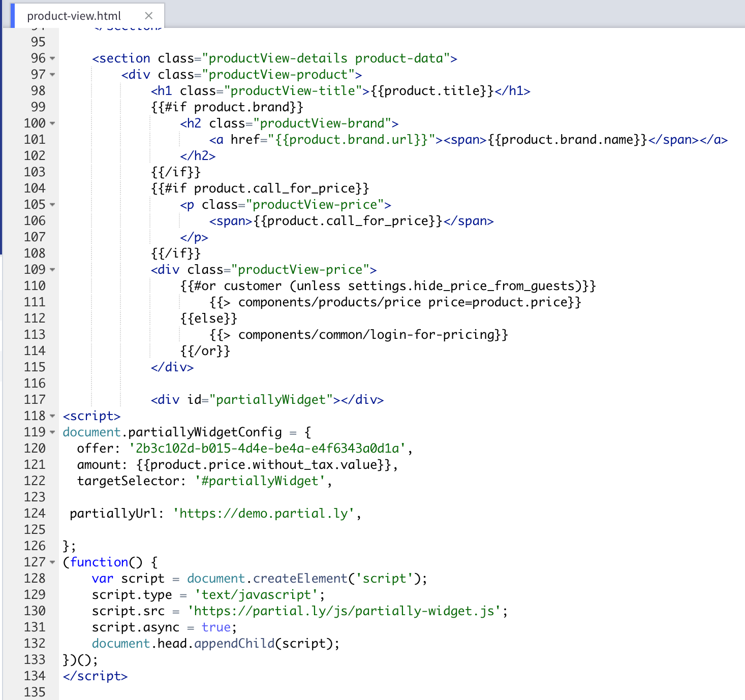Click line number 124 in gutter

35,513
